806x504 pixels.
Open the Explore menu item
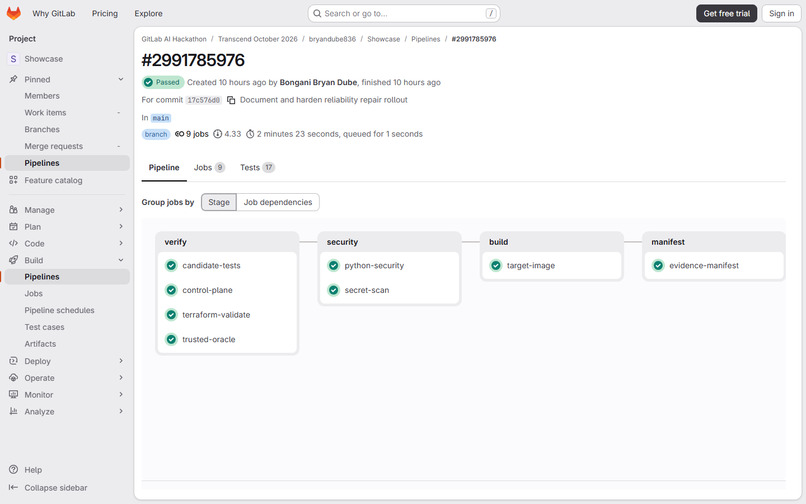point(149,13)
